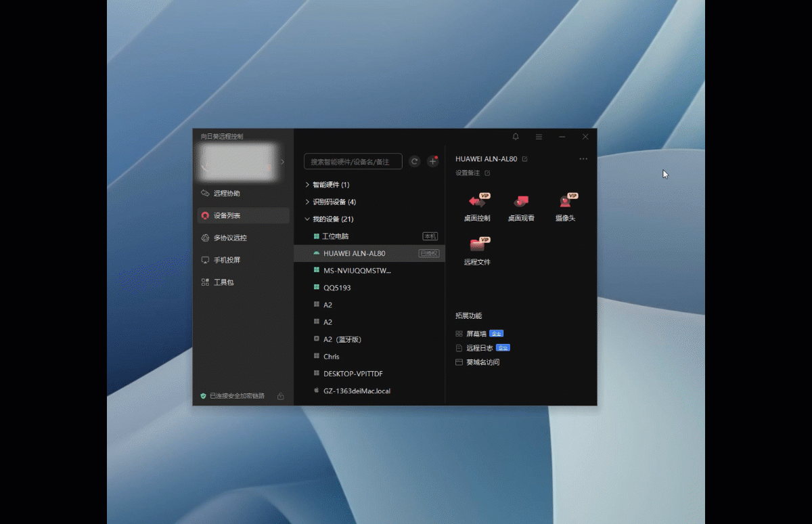Image resolution: width=812 pixels, height=524 pixels.
Task: Refresh the device list
Action: 415,161
